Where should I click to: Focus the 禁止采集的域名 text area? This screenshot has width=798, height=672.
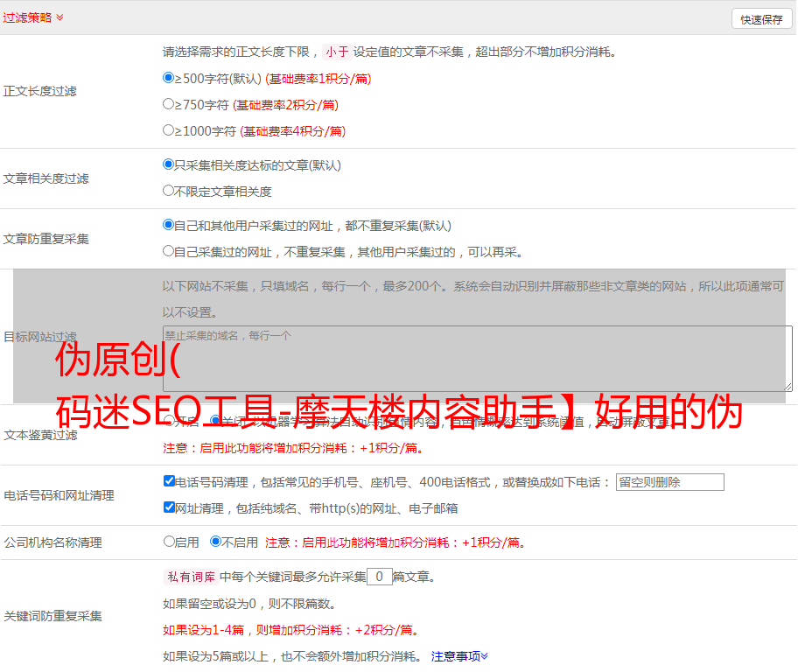[478, 359]
